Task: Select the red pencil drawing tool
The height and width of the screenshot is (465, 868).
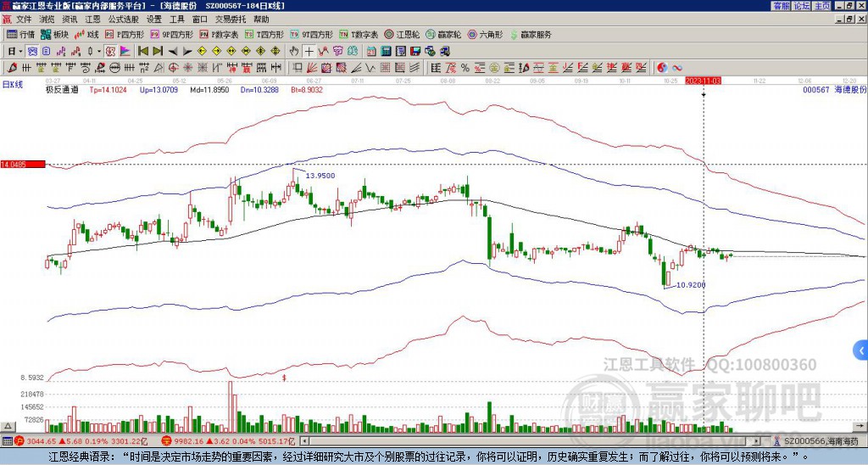Action: [x=11, y=68]
